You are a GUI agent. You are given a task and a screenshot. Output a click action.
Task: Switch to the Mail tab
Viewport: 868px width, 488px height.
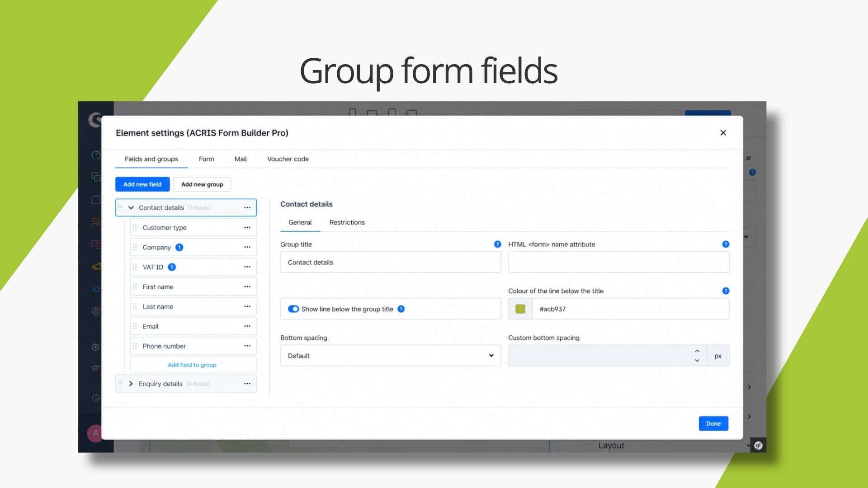[x=241, y=159]
